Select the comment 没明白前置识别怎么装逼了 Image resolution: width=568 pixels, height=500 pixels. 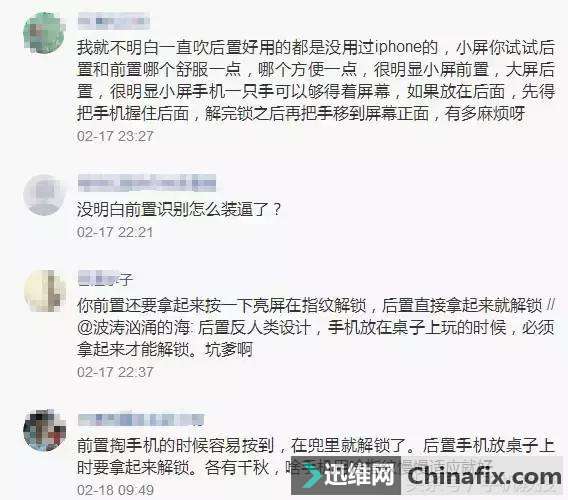[x=179, y=209]
